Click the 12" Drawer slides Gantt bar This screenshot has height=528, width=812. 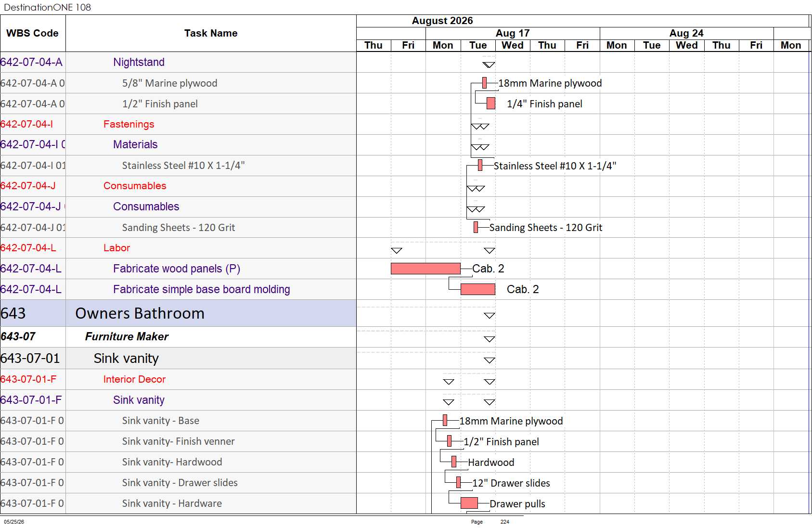tap(458, 482)
